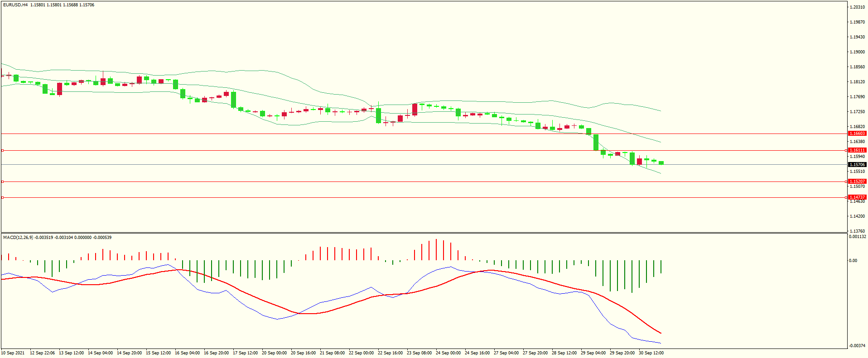Click the black 1.15706 current price tag
The height and width of the screenshot is (358, 868).
(857, 165)
